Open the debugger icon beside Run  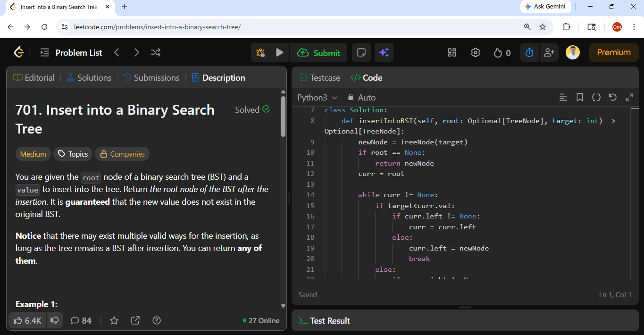(260, 52)
